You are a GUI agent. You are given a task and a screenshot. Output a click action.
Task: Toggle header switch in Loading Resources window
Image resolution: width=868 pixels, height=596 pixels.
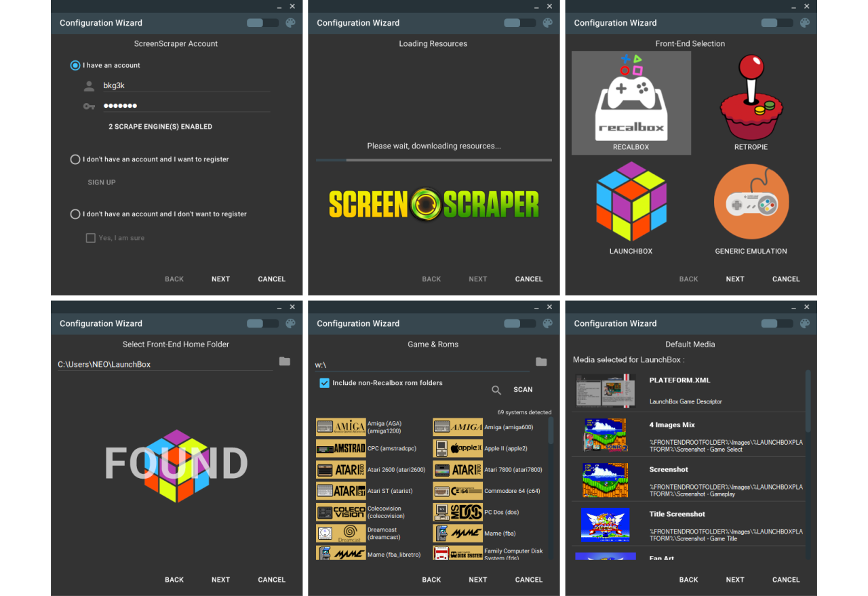tap(519, 22)
